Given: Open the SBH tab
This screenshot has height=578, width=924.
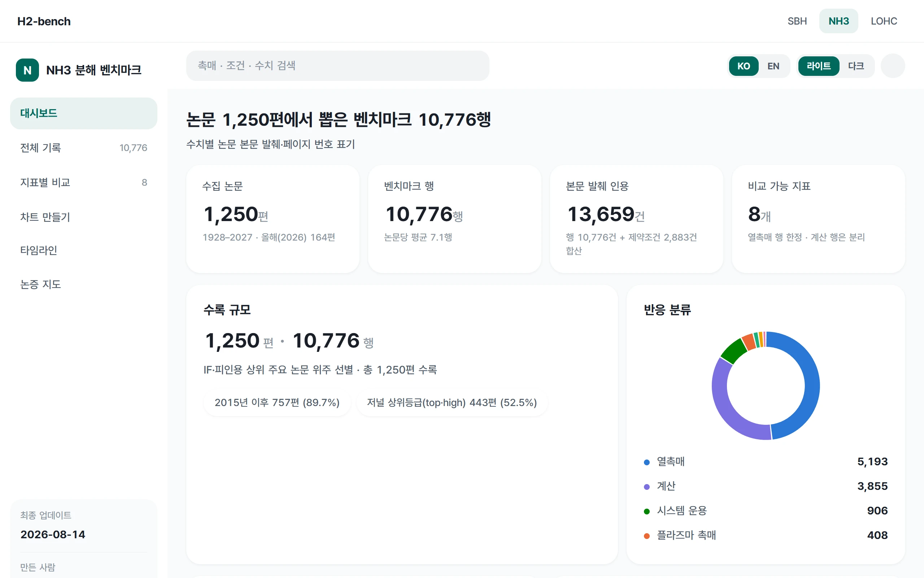Looking at the screenshot, I should point(797,21).
